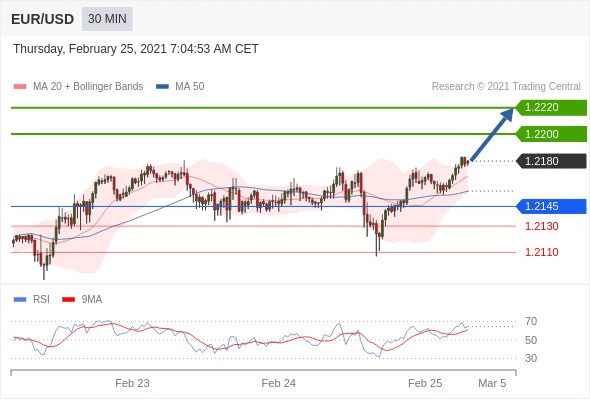
Task: Click the Feb 24 date axis marker
Action: click(x=278, y=383)
